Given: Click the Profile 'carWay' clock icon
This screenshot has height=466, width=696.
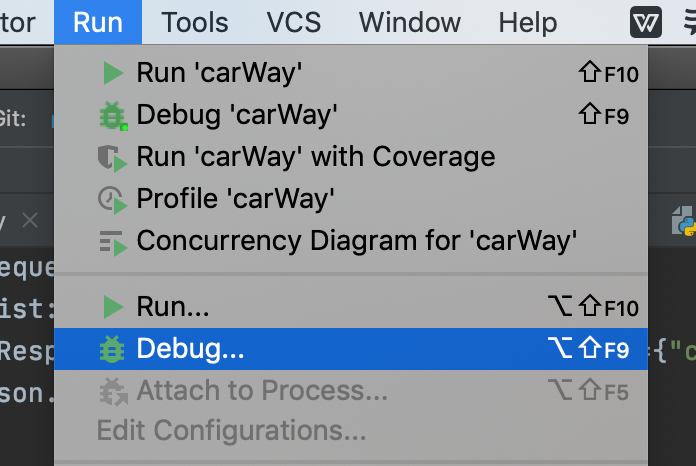Looking at the screenshot, I should coord(112,199).
